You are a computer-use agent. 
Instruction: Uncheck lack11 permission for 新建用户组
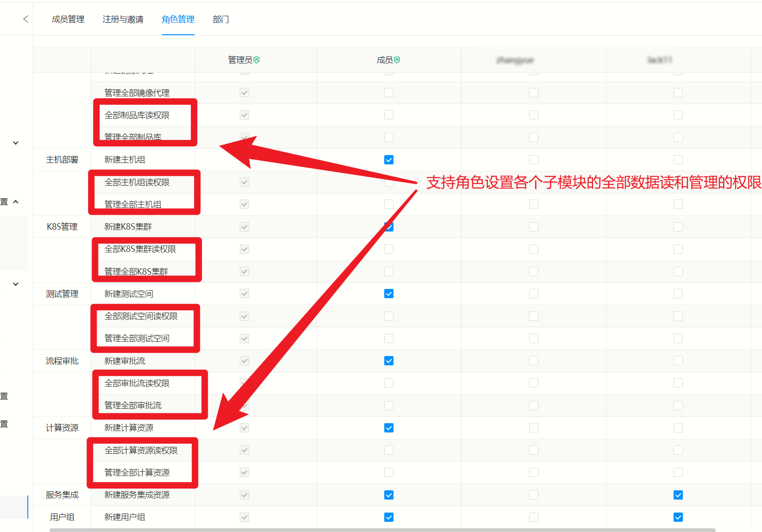pyautogui.click(x=678, y=517)
